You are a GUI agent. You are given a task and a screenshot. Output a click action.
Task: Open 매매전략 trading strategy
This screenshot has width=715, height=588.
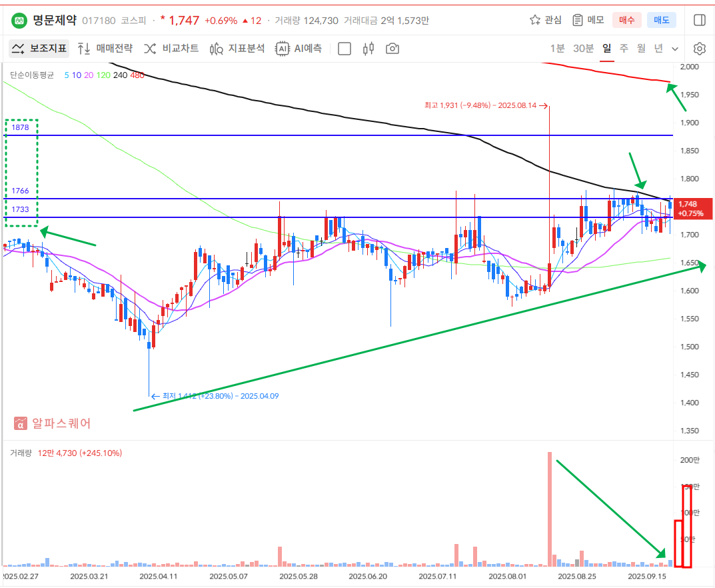point(105,49)
